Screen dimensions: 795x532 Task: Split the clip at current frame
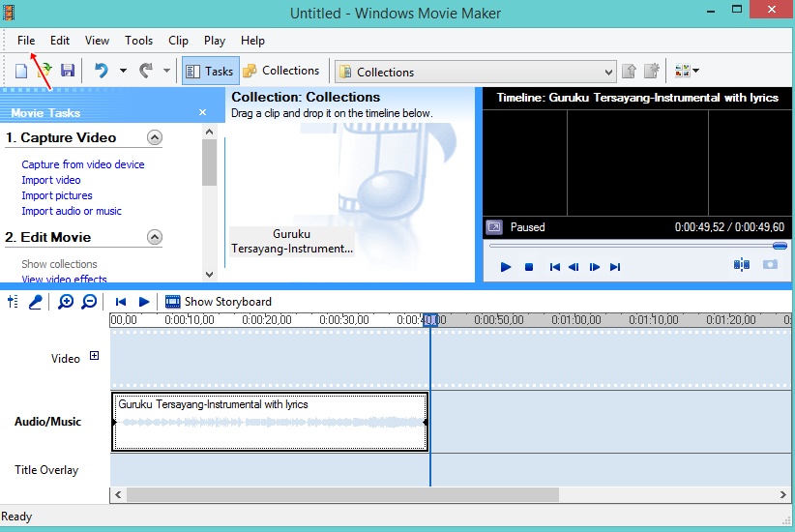741,265
